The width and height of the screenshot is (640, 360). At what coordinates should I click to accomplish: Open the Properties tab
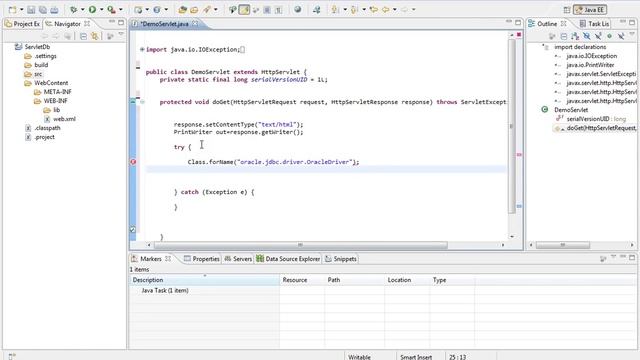click(202, 259)
